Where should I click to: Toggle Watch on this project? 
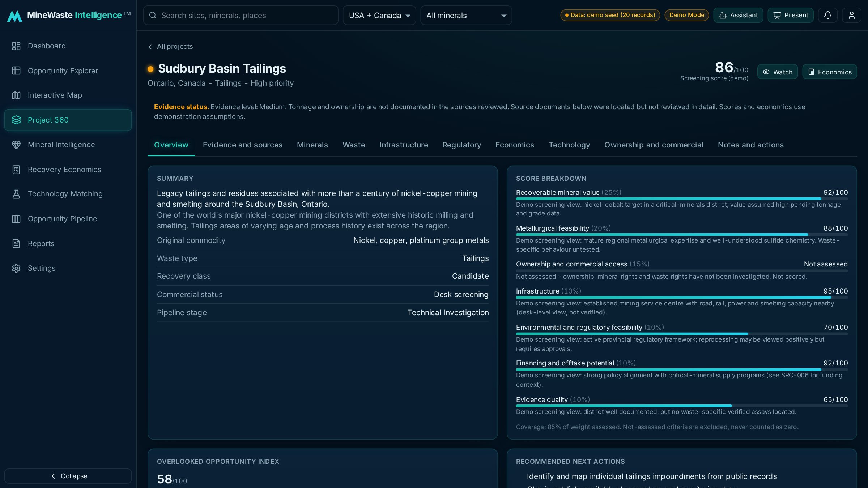click(777, 72)
